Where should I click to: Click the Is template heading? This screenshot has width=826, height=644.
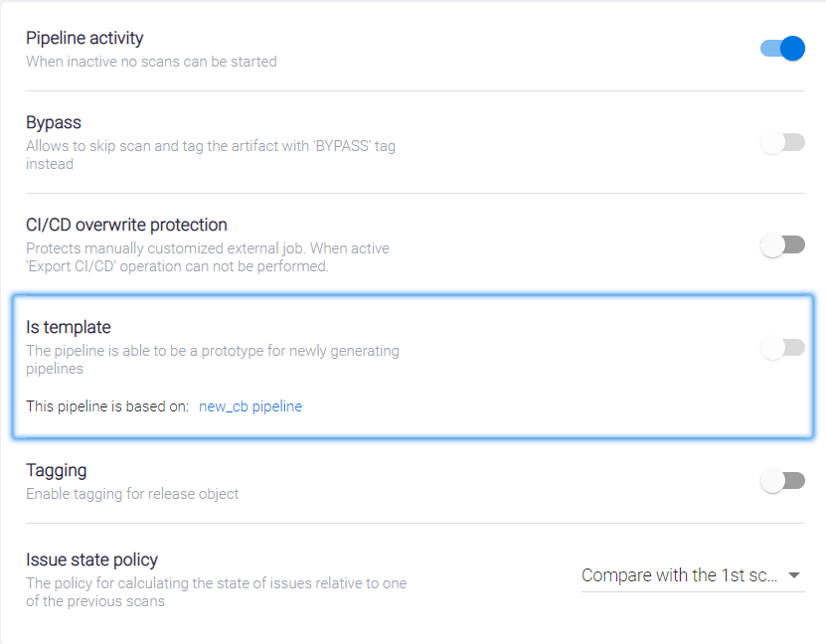[x=69, y=327]
